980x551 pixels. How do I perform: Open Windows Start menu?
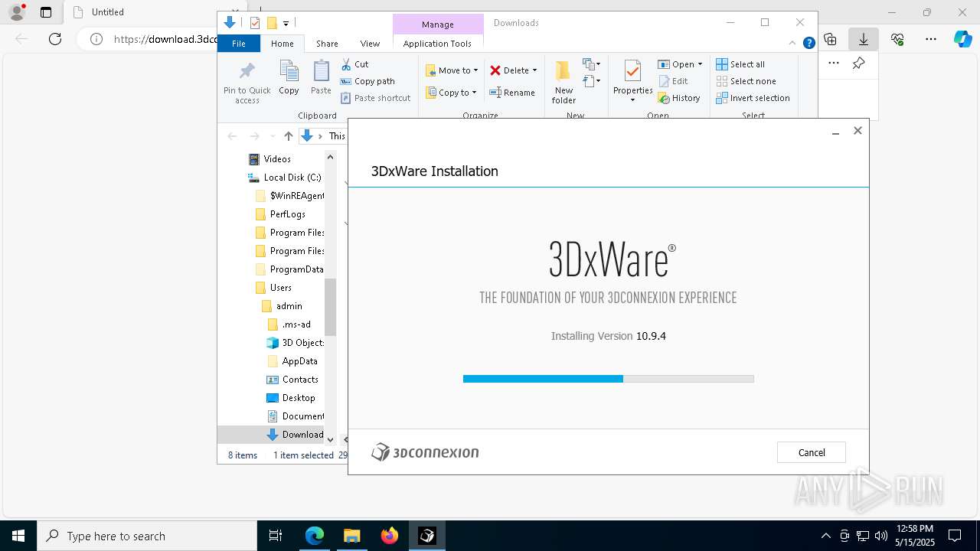coord(18,536)
